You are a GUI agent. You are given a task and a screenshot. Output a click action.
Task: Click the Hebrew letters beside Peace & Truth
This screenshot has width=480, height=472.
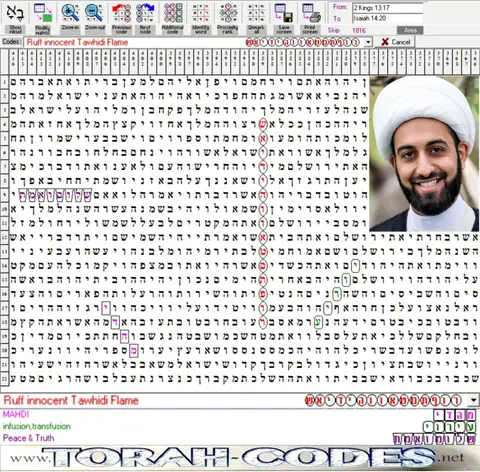435,439
